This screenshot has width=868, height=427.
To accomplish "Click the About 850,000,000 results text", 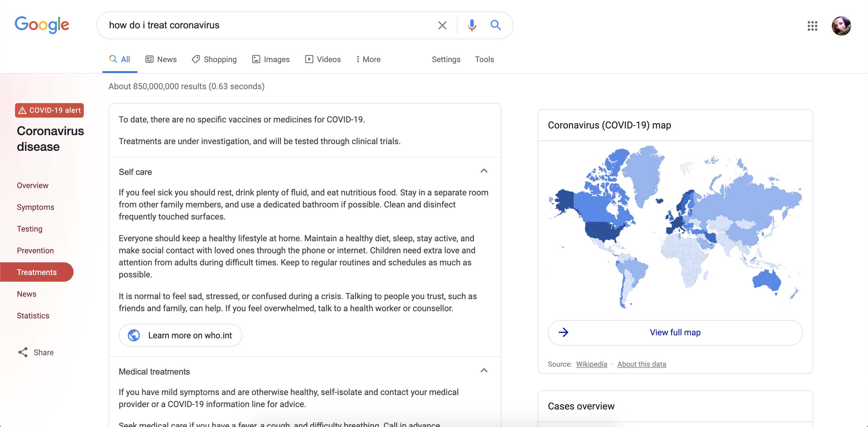I will coord(186,86).
